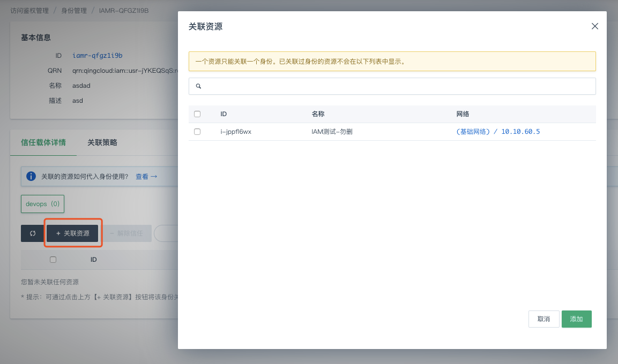Close the 关联资源 dialog with the X icon
This screenshot has width=618, height=364.
(x=594, y=26)
